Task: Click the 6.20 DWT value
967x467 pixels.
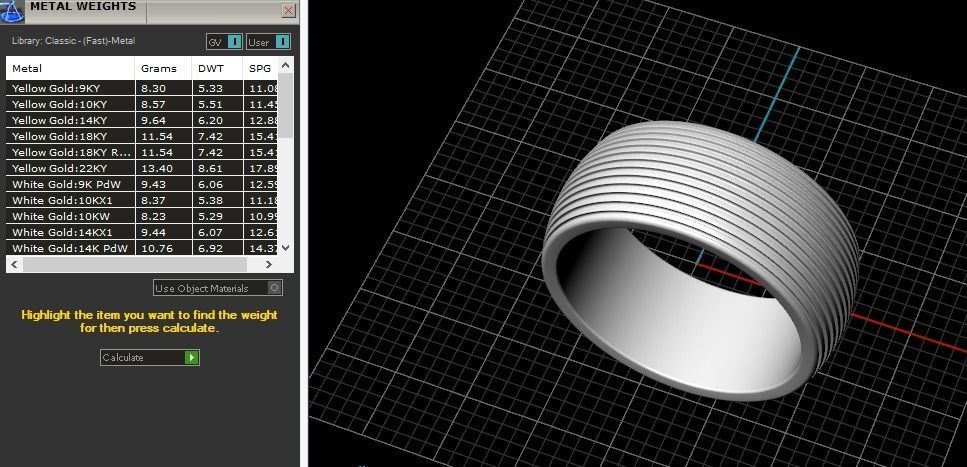Action: click(210, 120)
